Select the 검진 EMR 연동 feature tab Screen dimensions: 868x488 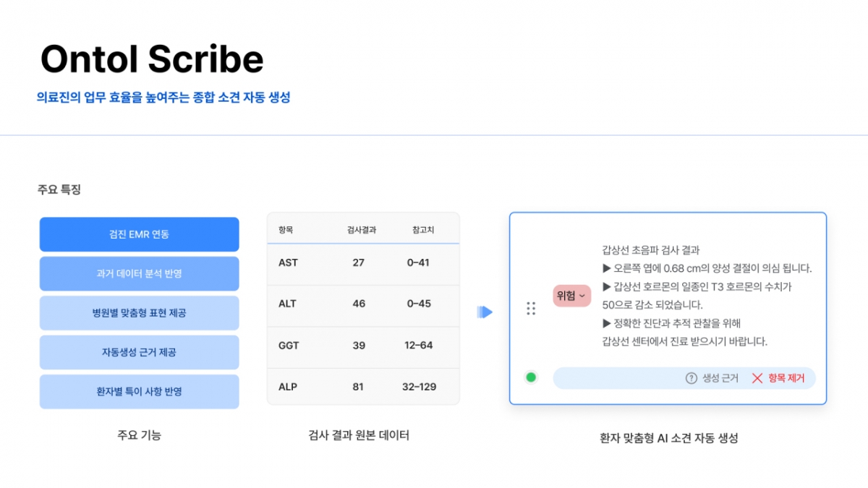tap(139, 234)
